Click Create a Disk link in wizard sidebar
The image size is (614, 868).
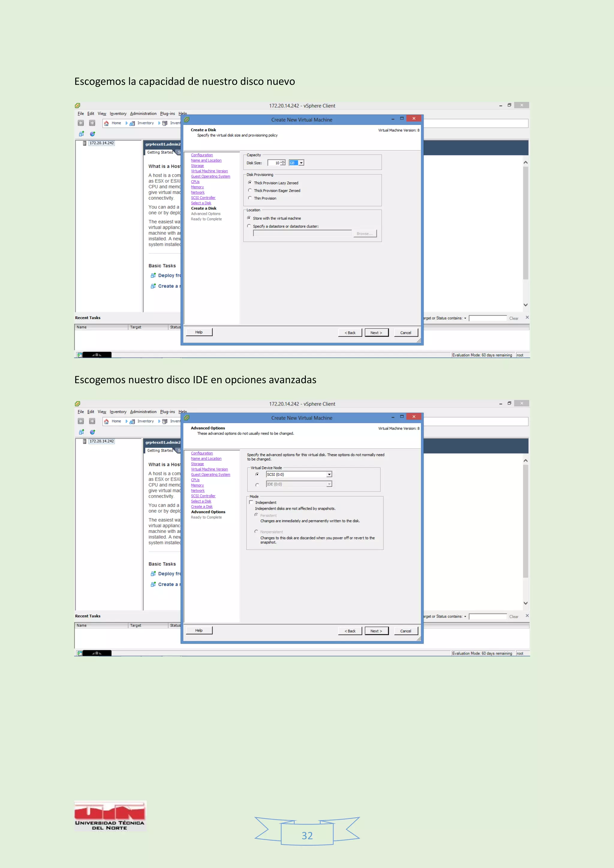[201, 507]
